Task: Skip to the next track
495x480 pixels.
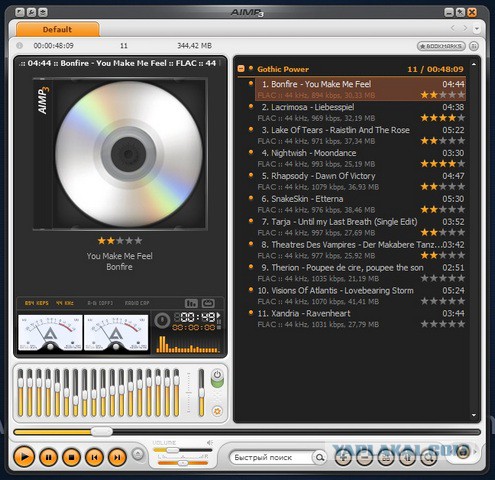Action: (x=117, y=457)
